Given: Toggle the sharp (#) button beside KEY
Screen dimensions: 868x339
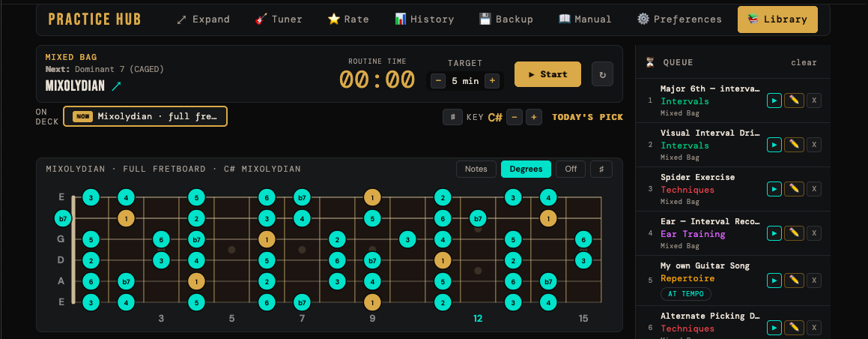Looking at the screenshot, I should (453, 117).
